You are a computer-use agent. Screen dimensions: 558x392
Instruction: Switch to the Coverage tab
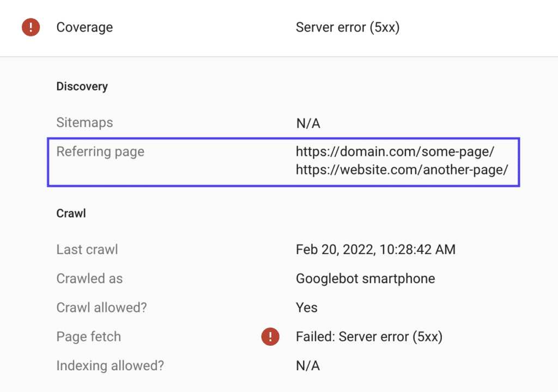coord(84,27)
